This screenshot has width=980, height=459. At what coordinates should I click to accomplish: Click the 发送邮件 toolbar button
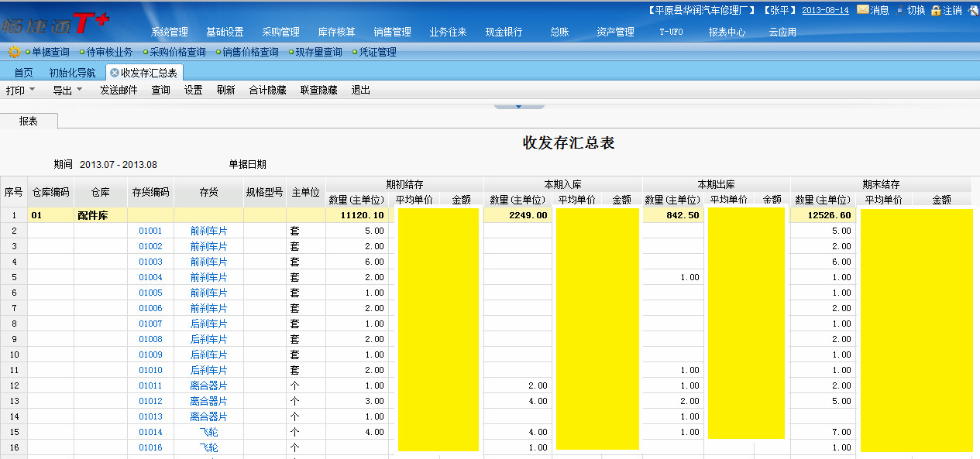[119, 90]
